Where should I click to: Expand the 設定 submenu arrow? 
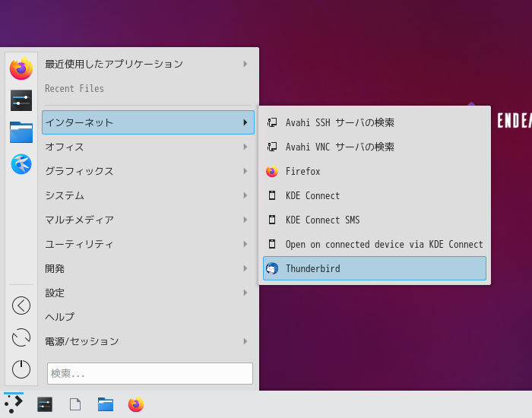245,293
